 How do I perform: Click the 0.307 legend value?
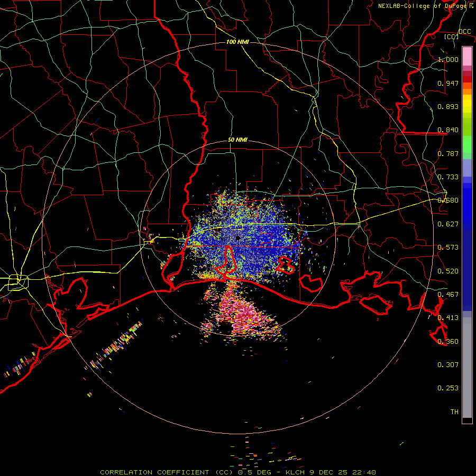(448, 365)
